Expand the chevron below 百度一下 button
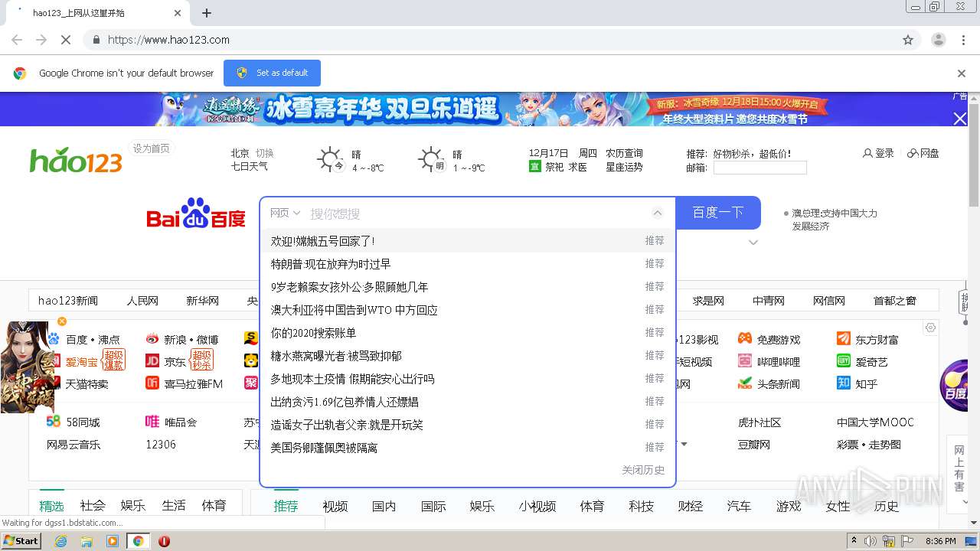 pyautogui.click(x=753, y=243)
